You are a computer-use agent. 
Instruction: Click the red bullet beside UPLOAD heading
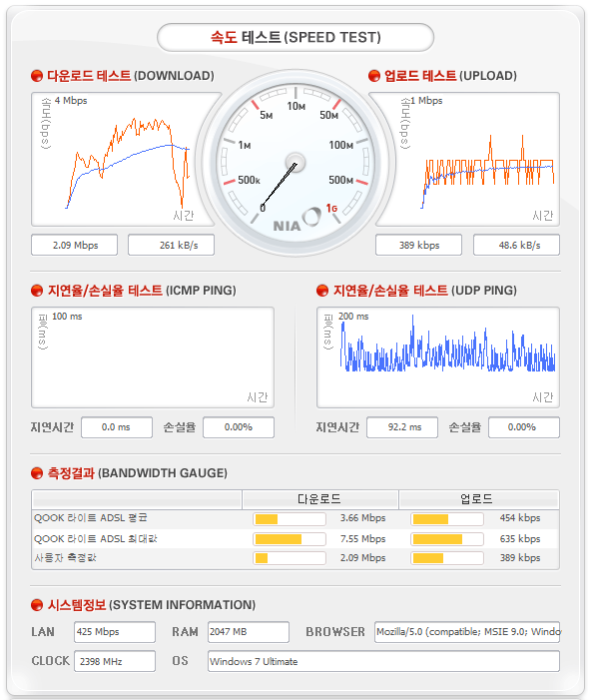point(374,76)
